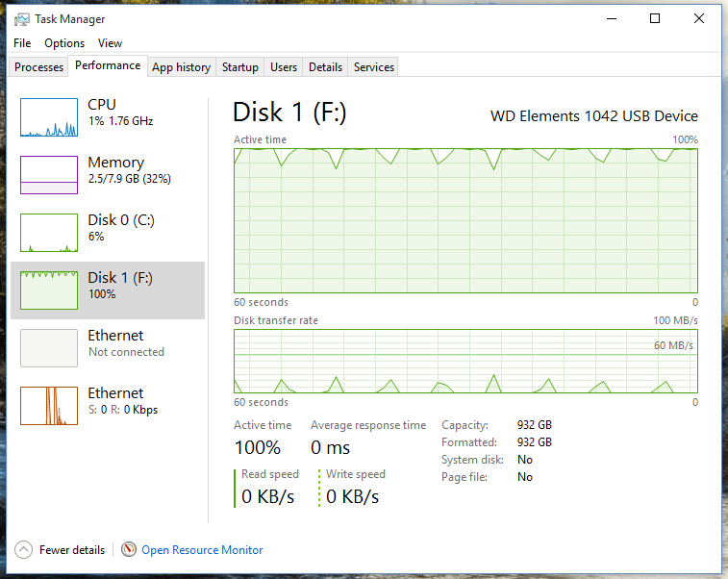Screen dimensions: 728x579
Task: Switch to the Details tab
Action: pyautogui.click(x=325, y=67)
